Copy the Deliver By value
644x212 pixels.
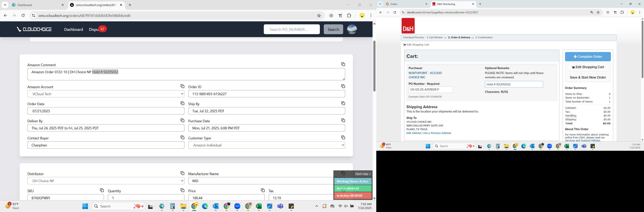pos(182,120)
